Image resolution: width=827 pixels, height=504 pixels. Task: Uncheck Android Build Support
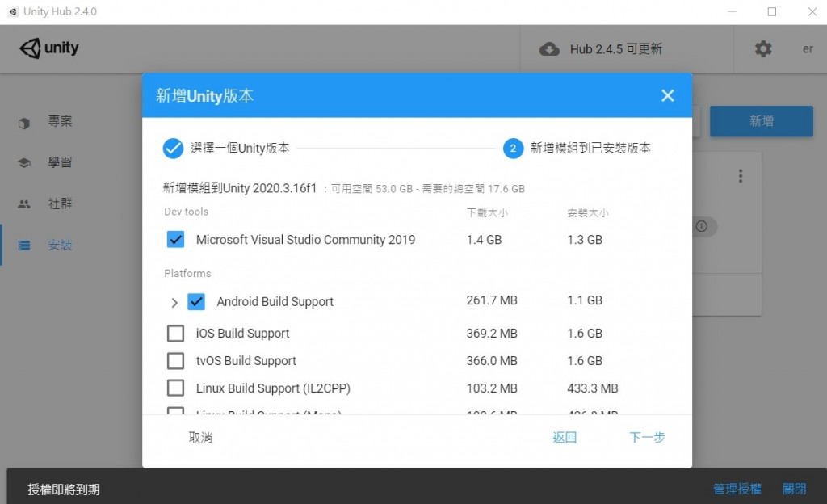196,301
